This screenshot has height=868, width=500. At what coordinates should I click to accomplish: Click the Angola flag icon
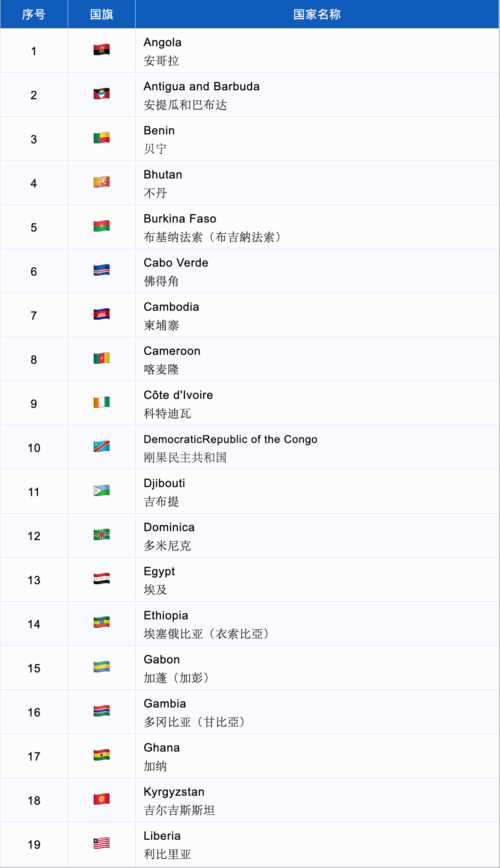[101, 50]
